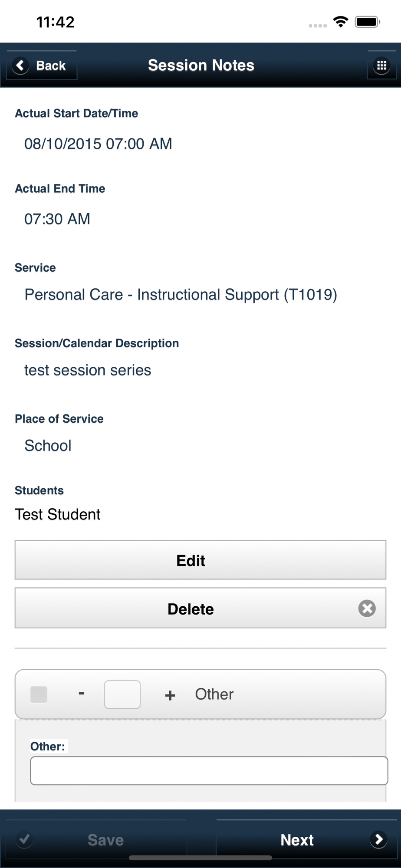The image size is (401, 868).
Task: Click the Other text field
Action: [x=209, y=771]
